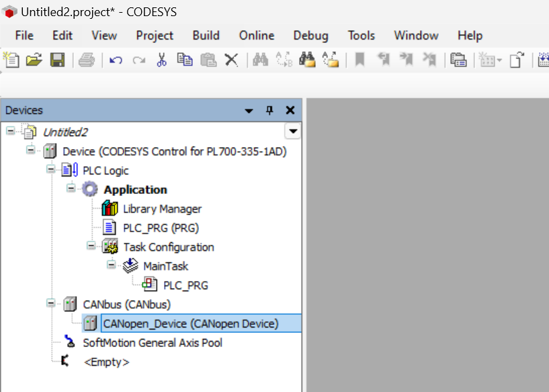This screenshot has height=392, width=549.
Task: Toggle auto-hide pin on Devices panel
Action: pyautogui.click(x=269, y=111)
